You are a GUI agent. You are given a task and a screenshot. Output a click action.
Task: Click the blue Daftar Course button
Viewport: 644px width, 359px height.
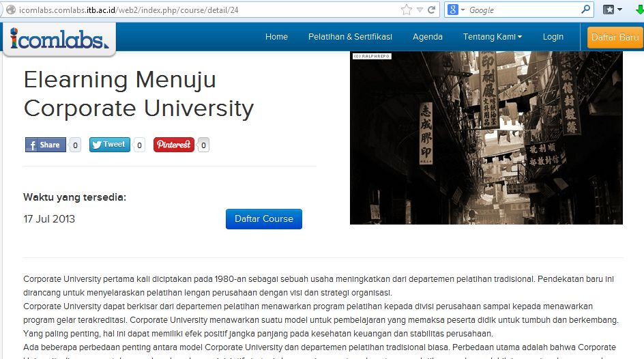(263, 219)
